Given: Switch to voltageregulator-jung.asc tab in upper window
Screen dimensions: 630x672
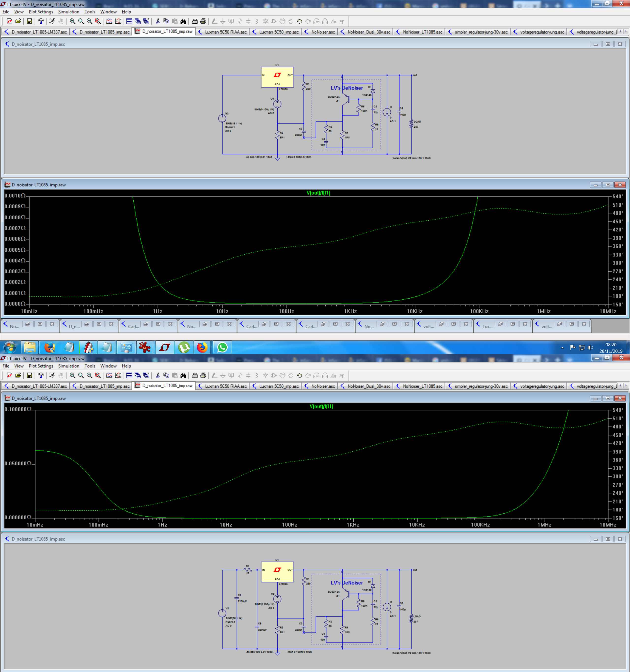Looking at the screenshot, I should 539,32.
